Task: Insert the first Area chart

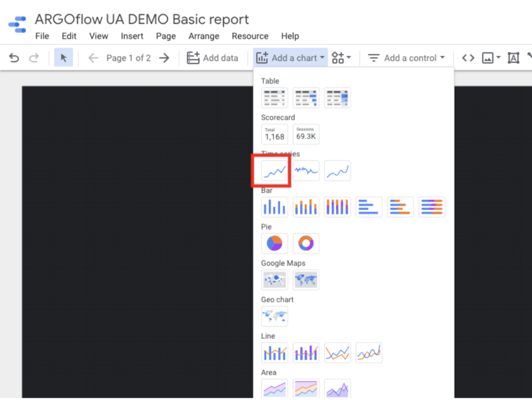Action: (x=274, y=389)
